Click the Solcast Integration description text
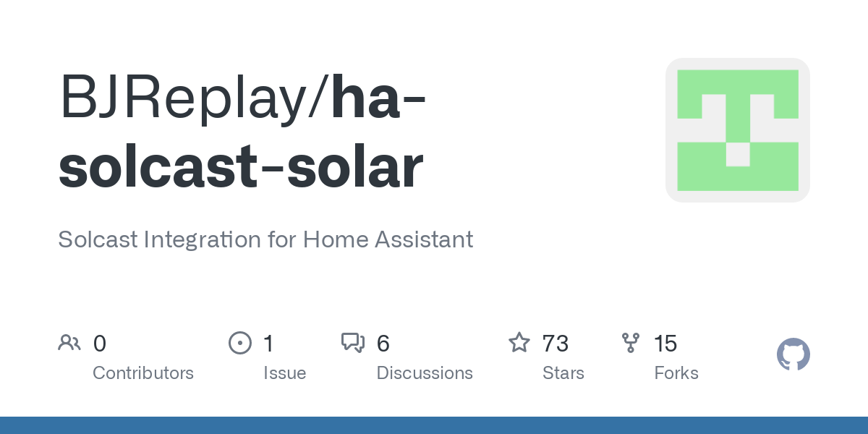Screen dimensions: 868x434 click(x=265, y=239)
